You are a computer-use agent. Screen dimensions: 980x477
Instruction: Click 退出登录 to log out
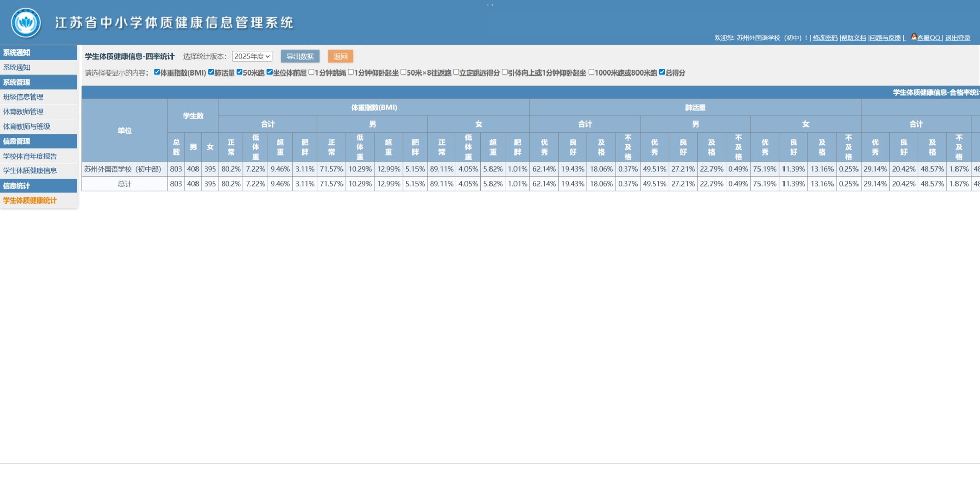[x=958, y=38]
